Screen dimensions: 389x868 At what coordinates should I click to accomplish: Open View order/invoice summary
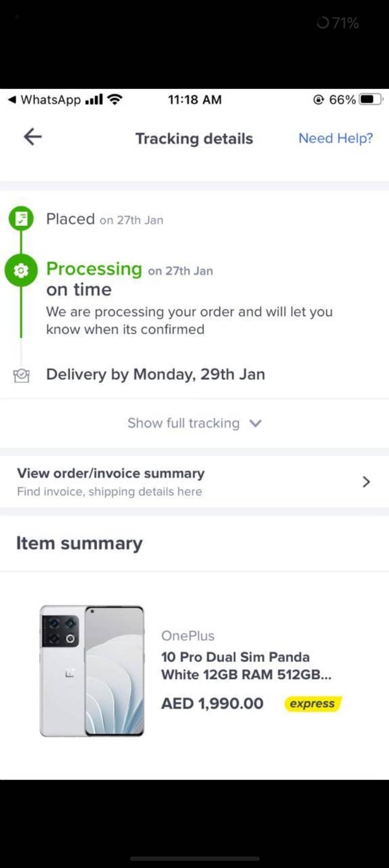[x=194, y=482]
